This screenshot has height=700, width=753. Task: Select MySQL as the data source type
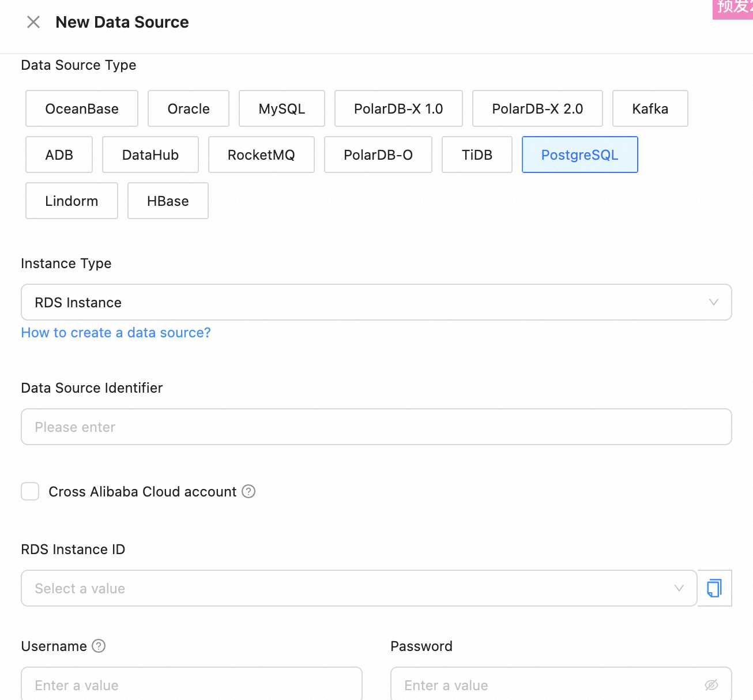pyautogui.click(x=281, y=108)
